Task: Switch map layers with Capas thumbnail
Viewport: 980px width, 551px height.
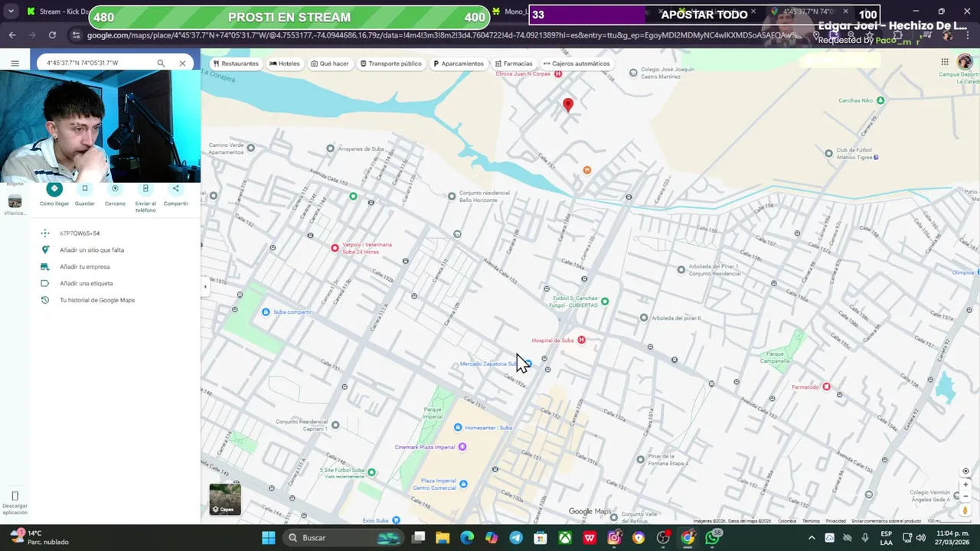Action: [225, 499]
